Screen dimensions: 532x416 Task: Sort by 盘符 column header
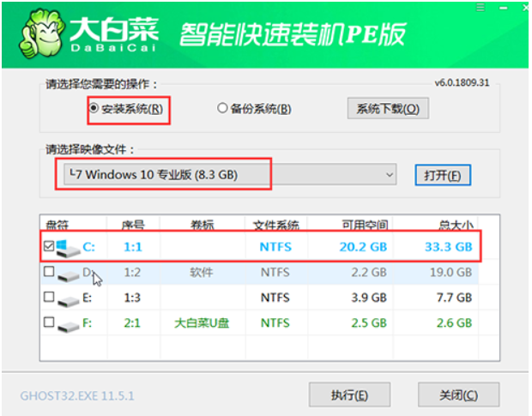[57, 225]
